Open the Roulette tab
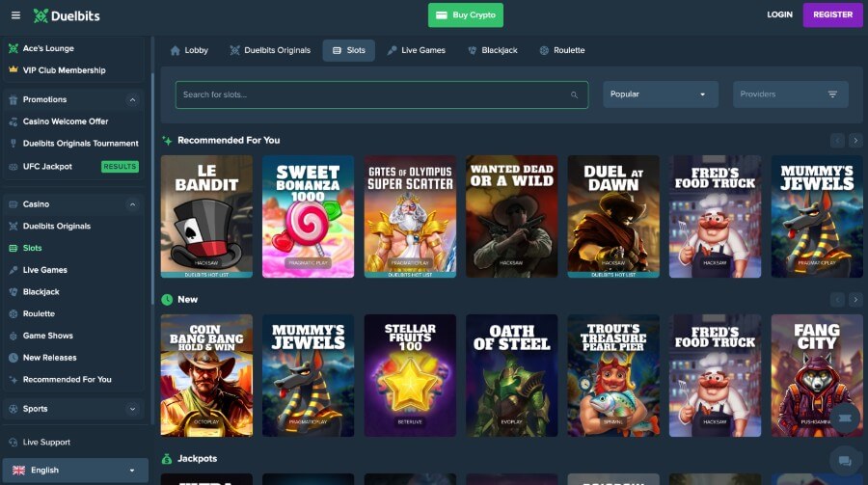 pyautogui.click(x=562, y=50)
